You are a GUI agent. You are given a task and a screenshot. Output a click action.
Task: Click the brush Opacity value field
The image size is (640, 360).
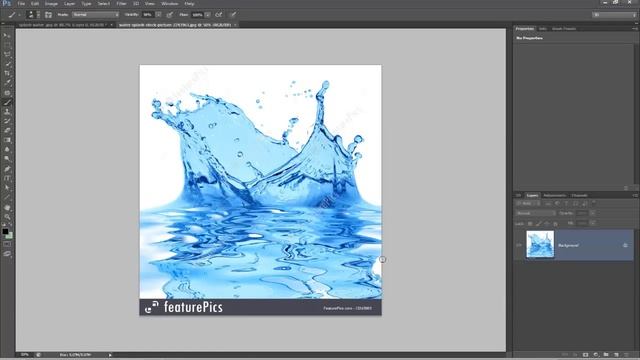[x=148, y=15]
